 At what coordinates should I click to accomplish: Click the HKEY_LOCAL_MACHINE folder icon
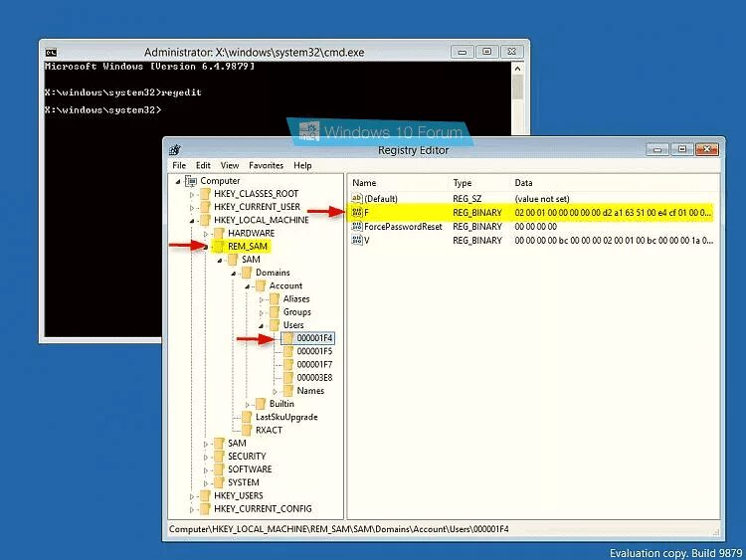pos(205,220)
